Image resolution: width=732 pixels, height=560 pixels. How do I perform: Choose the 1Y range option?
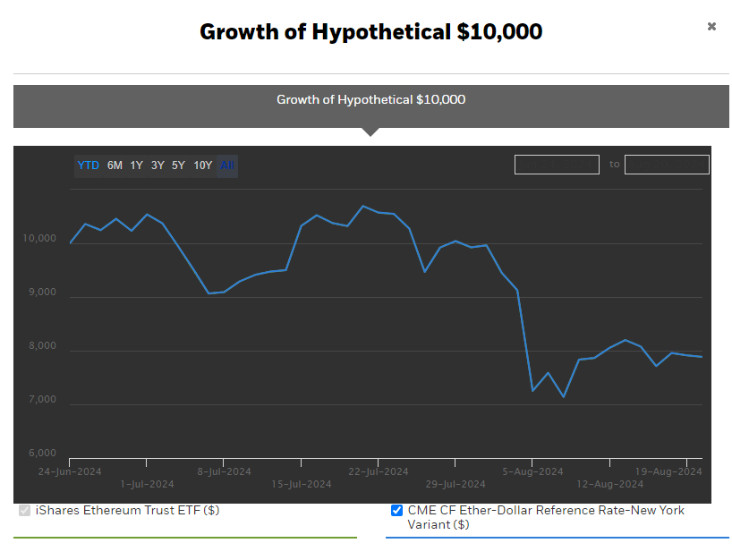pyautogui.click(x=136, y=165)
